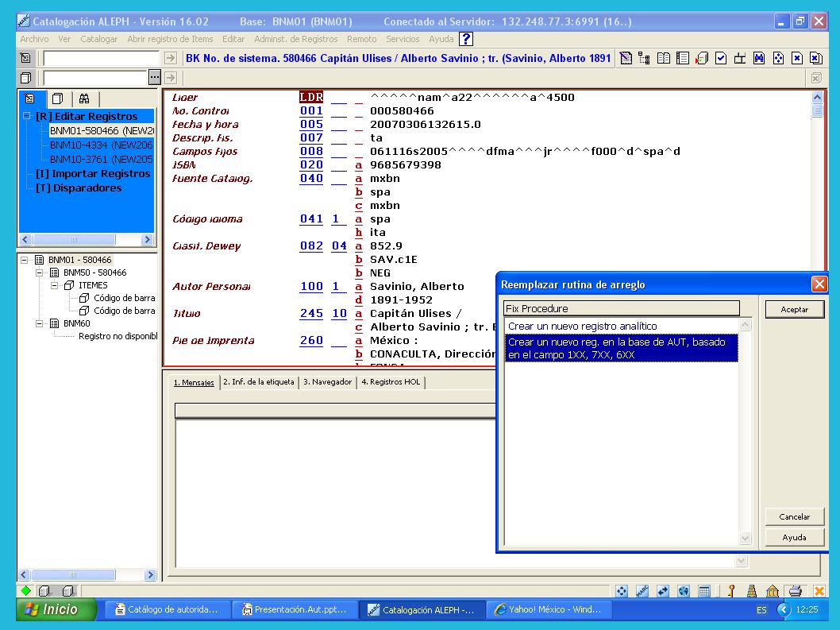Select 'Crear un nuevo registro analítico' in the list
Viewport: 840px width, 630px height.
coord(622,326)
